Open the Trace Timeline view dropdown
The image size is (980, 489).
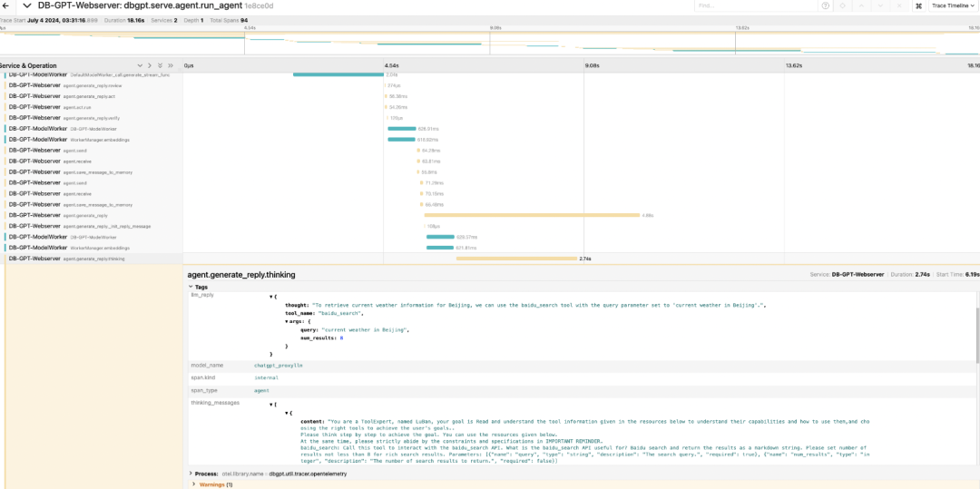[952, 5]
